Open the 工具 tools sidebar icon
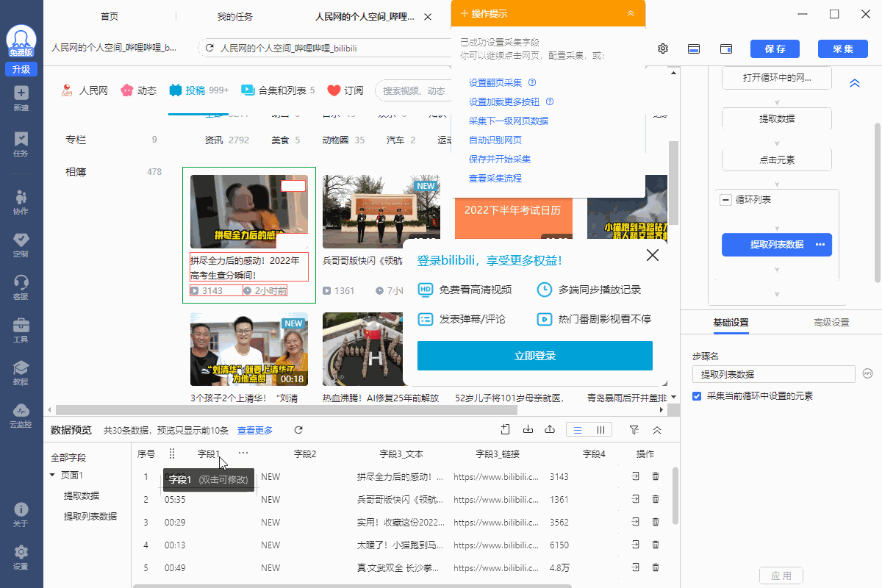The image size is (882, 588). pyautogui.click(x=21, y=329)
